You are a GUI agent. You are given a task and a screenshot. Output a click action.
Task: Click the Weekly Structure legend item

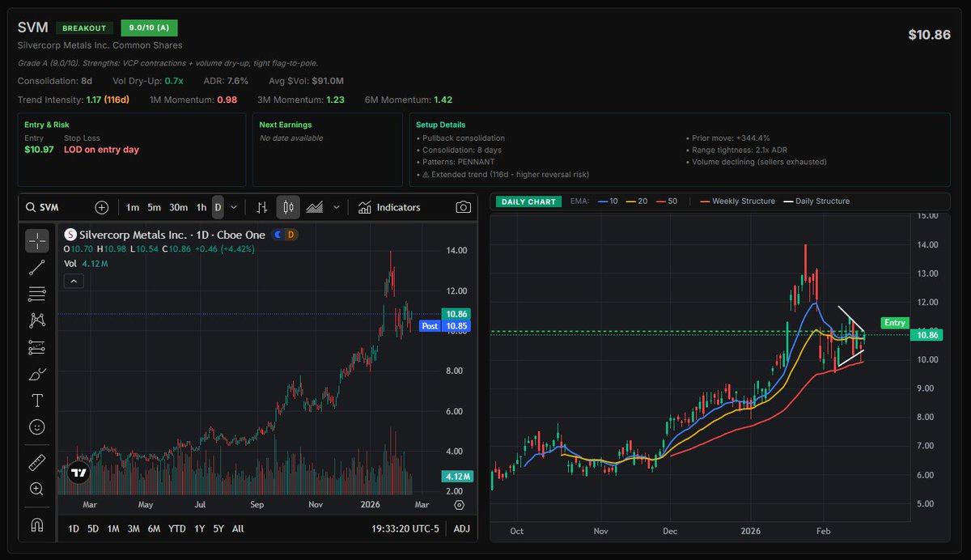(738, 201)
